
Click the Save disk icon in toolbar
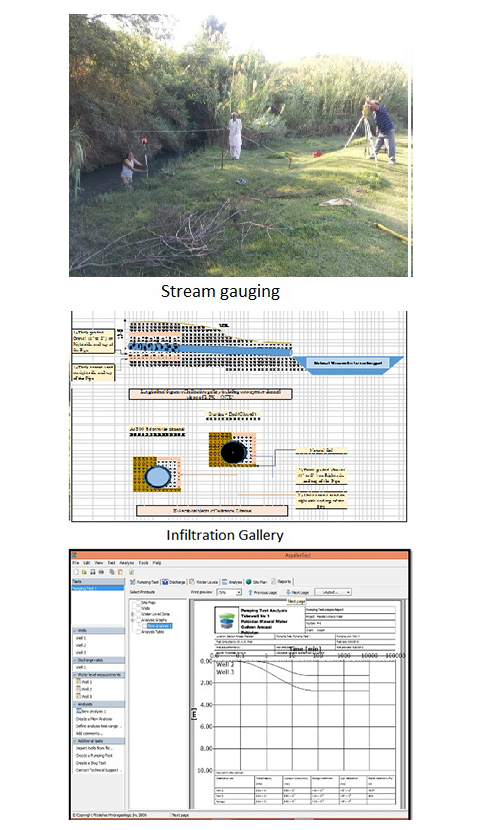pos(93,572)
